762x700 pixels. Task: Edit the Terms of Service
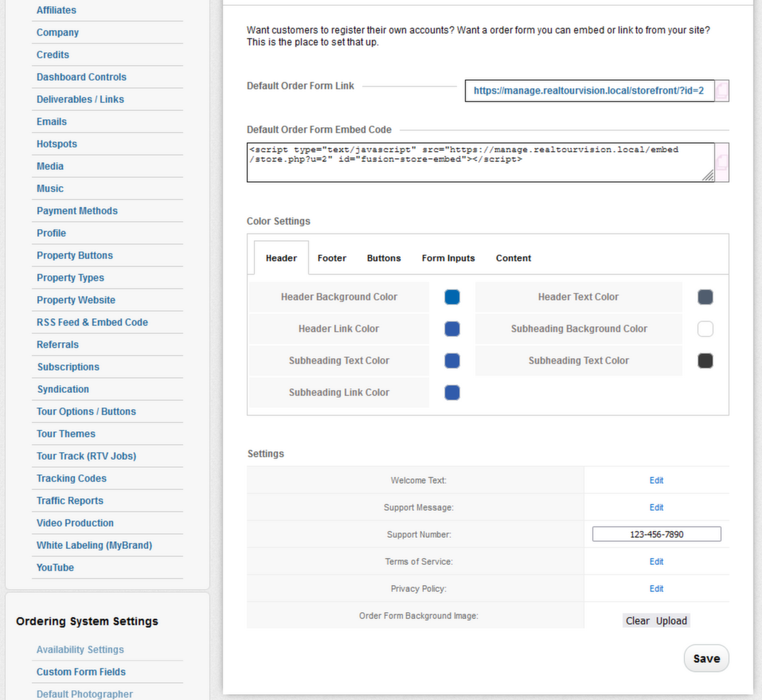point(656,561)
